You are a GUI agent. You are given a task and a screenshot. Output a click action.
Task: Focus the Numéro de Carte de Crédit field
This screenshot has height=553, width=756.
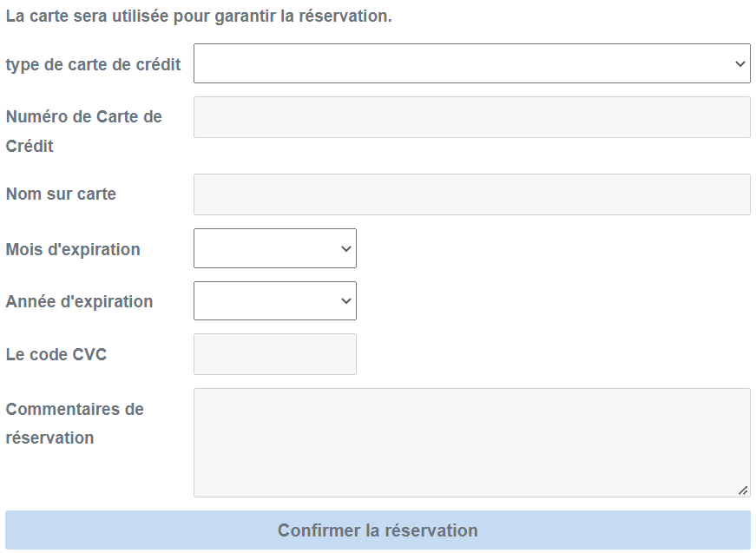pos(471,117)
